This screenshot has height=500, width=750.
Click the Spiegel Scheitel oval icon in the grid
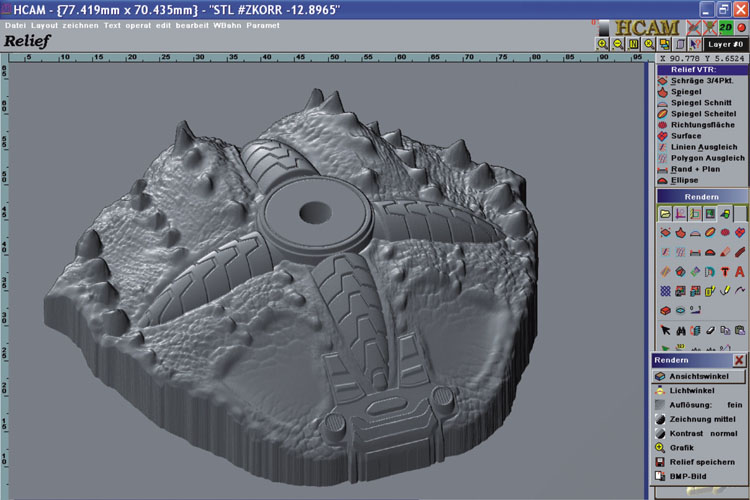pos(710,233)
